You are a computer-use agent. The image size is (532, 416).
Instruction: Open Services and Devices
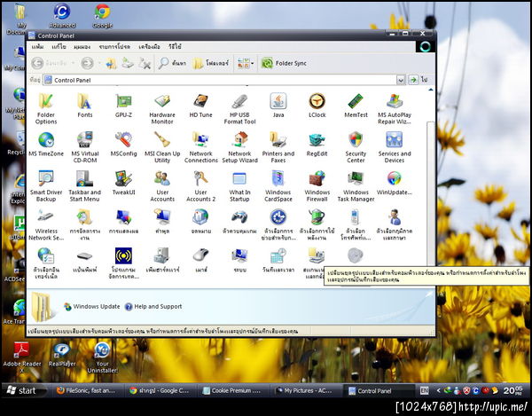[x=395, y=147]
